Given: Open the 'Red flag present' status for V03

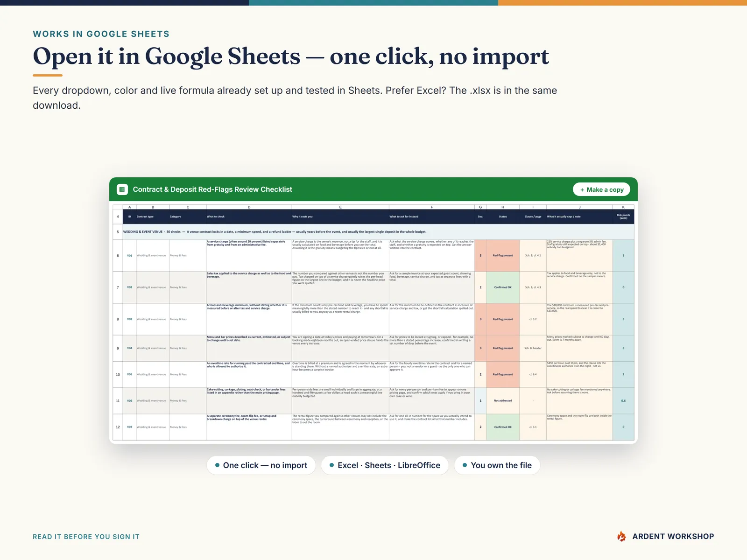Looking at the screenshot, I should coord(503,319).
